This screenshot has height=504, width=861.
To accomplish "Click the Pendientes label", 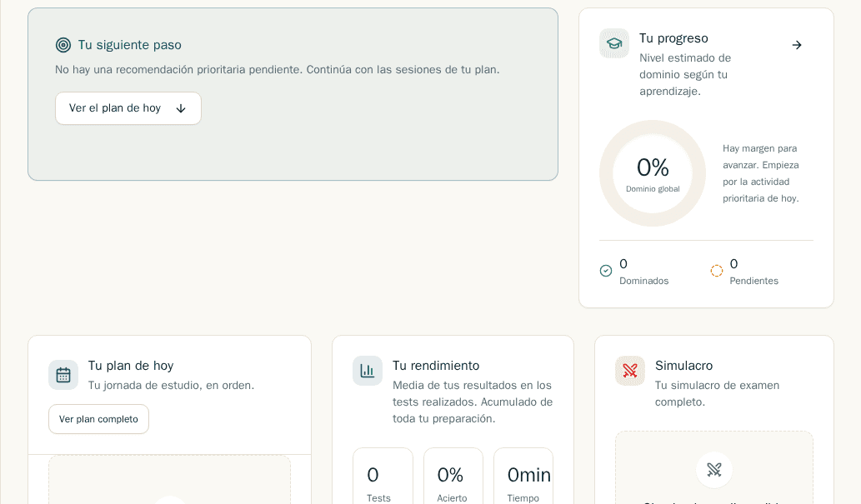I will click(754, 281).
